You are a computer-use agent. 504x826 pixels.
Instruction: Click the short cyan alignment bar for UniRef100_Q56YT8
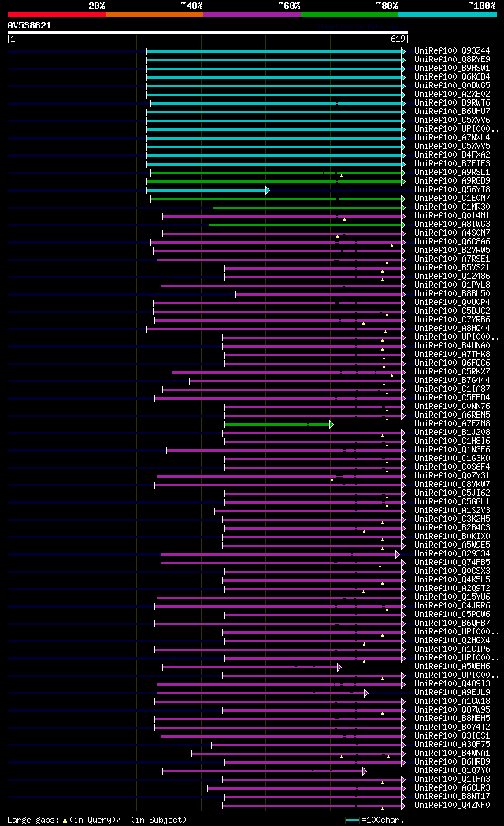click(209, 190)
